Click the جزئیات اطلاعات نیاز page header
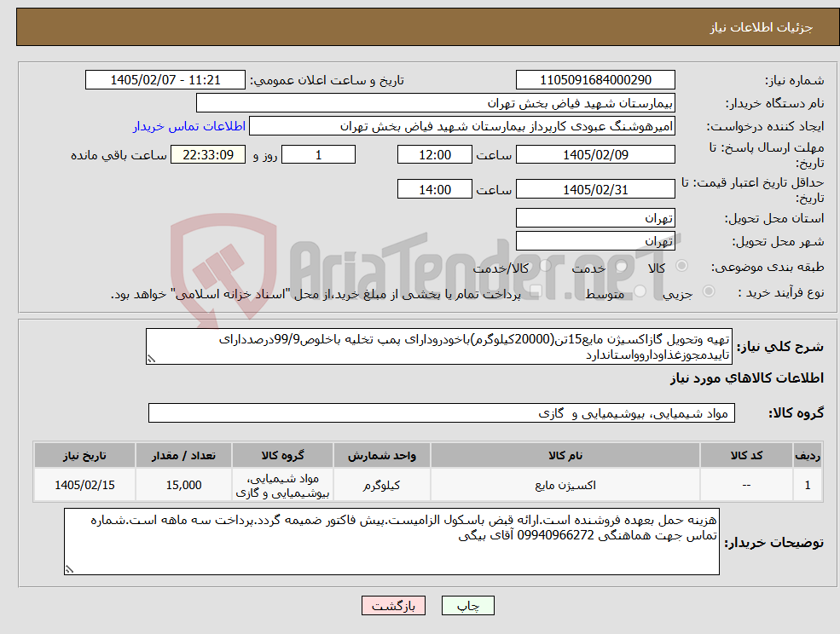The width and height of the screenshot is (840, 634). tap(762, 27)
